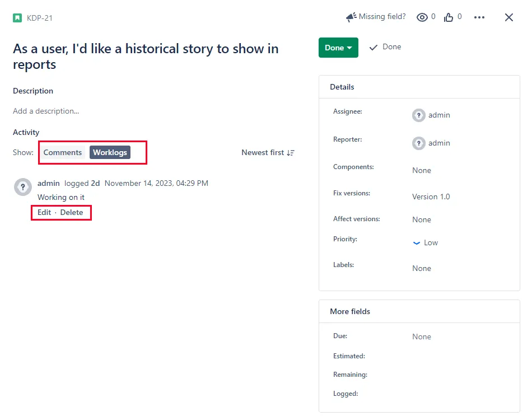Screen dimensions: 532x416
Task: Click the None value beside Affect versions
Action: point(422,219)
